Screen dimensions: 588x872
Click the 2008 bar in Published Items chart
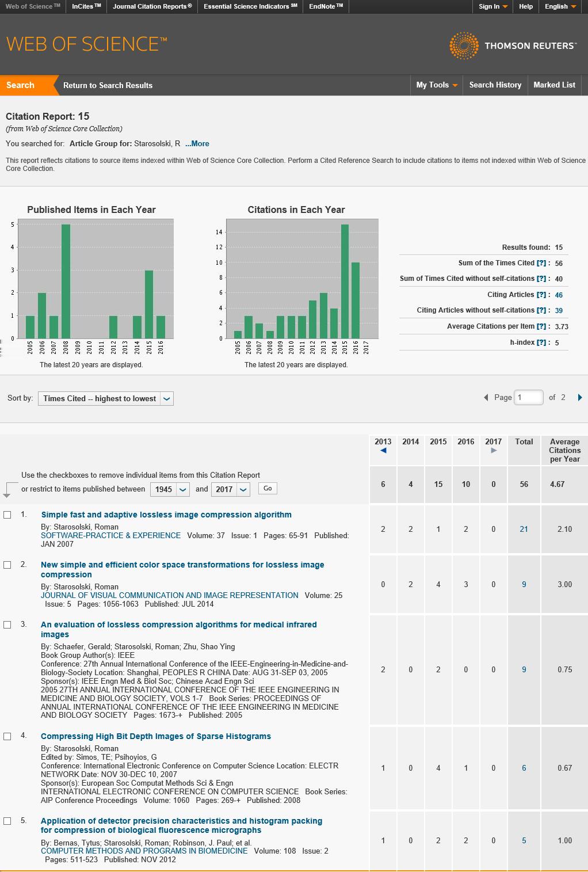pyautogui.click(x=66, y=281)
